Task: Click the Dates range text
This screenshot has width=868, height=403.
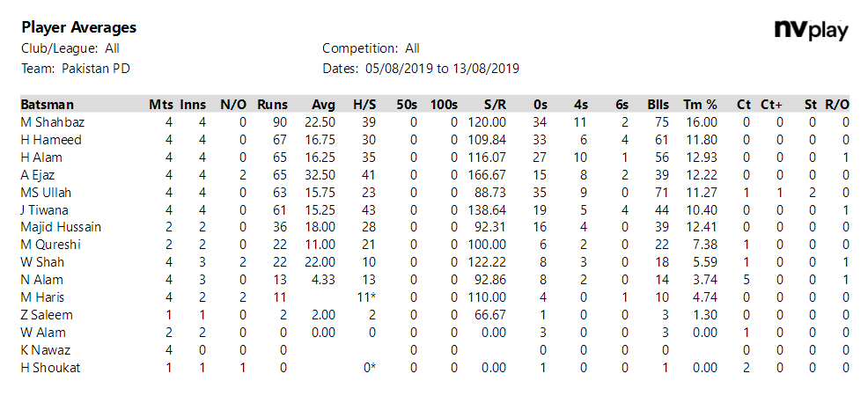Action: (x=421, y=70)
